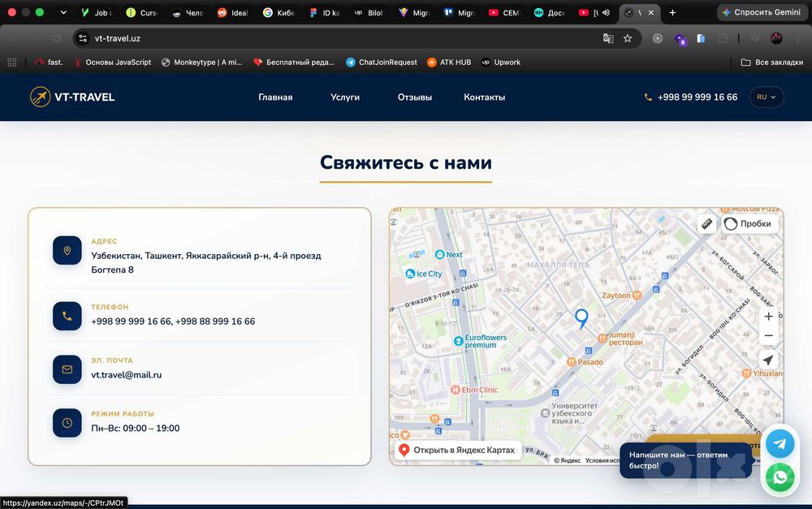Viewport: 812px width, 509px height.
Task: Click the blue location marker on map
Action: (581, 318)
